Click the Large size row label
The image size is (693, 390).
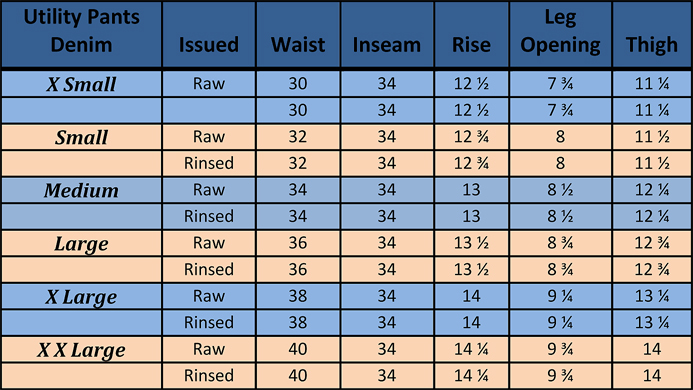[x=81, y=243]
